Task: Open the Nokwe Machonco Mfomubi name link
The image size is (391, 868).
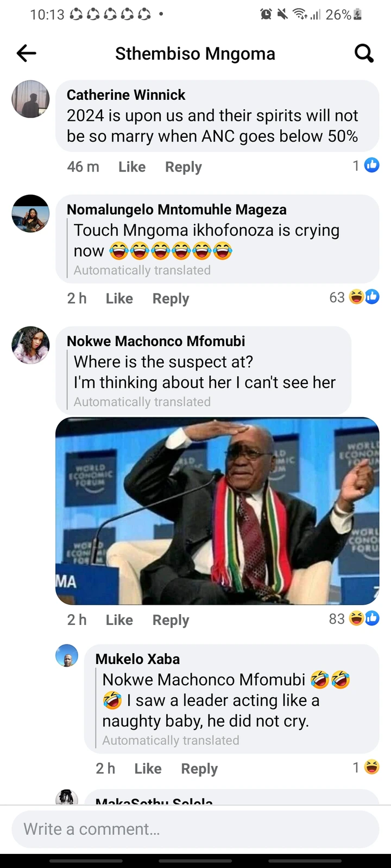Action: (156, 341)
